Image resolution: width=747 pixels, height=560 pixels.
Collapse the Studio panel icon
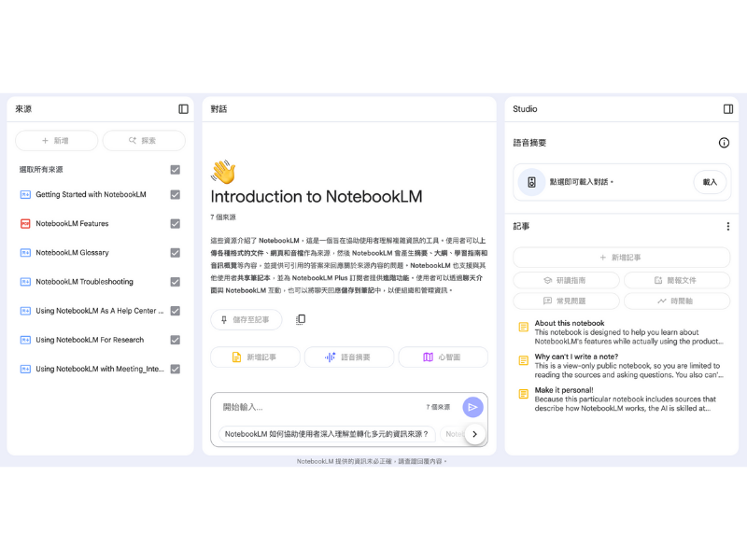[x=728, y=109]
